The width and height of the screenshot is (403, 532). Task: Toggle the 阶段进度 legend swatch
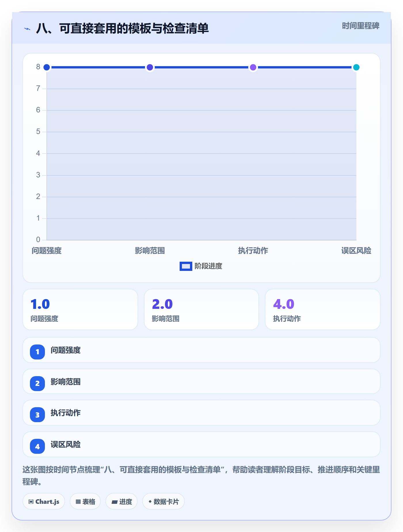pyautogui.click(x=186, y=266)
